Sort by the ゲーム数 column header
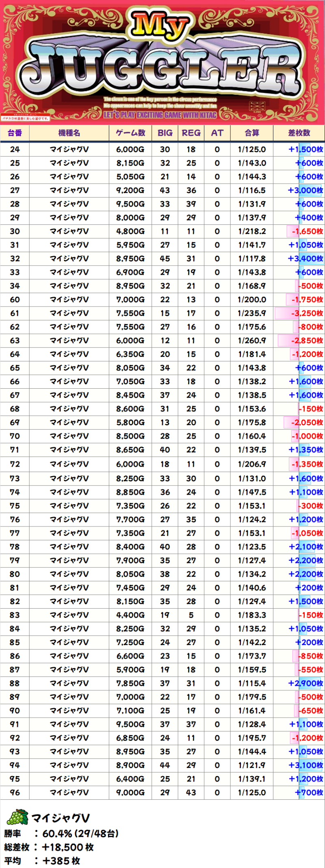The width and height of the screenshot is (325, 868). (x=130, y=133)
